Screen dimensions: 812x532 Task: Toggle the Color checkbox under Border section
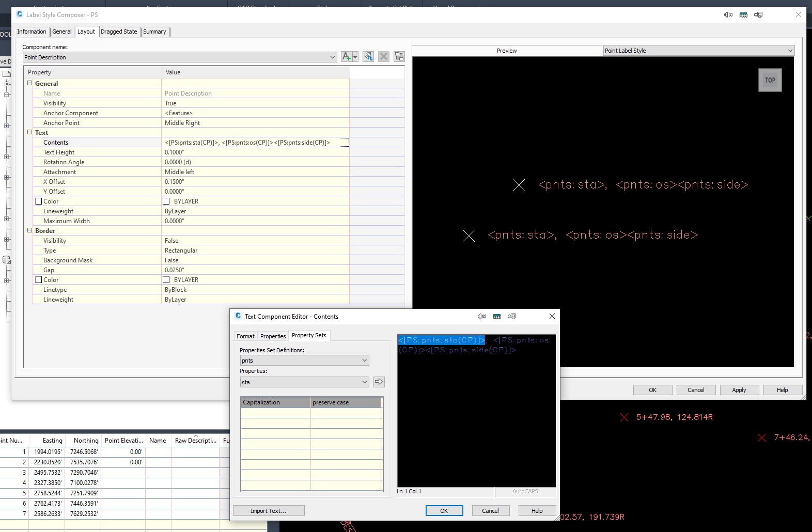(x=39, y=280)
